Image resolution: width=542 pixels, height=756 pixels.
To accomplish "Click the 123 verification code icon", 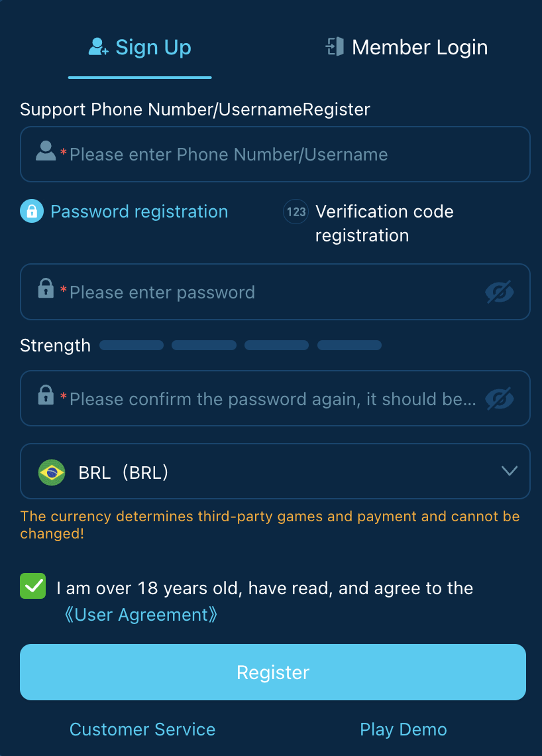I will click(x=296, y=212).
